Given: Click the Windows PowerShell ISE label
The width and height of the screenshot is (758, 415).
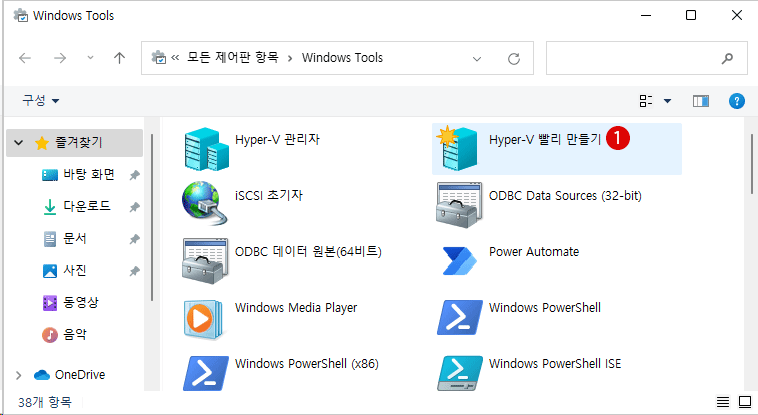Looking at the screenshot, I should [x=555, y=363].
